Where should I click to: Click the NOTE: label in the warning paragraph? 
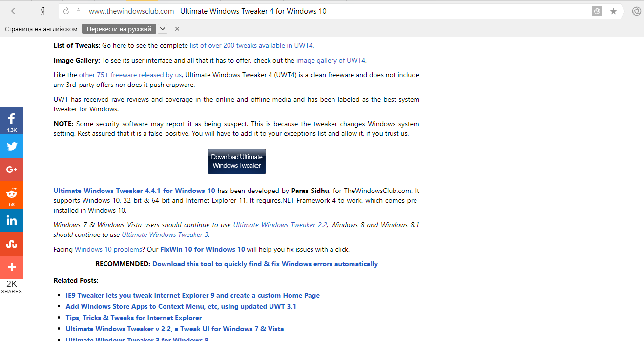(63, 124)
